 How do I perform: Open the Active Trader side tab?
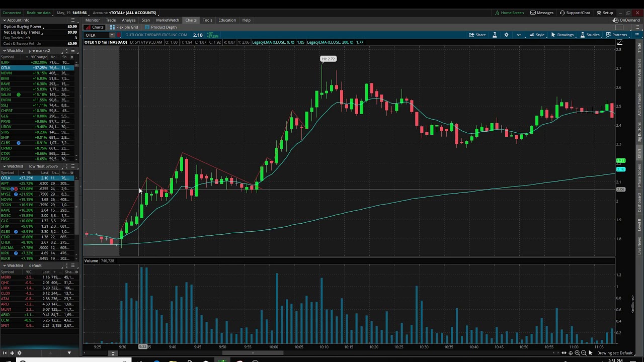click(x=639, y=104)
